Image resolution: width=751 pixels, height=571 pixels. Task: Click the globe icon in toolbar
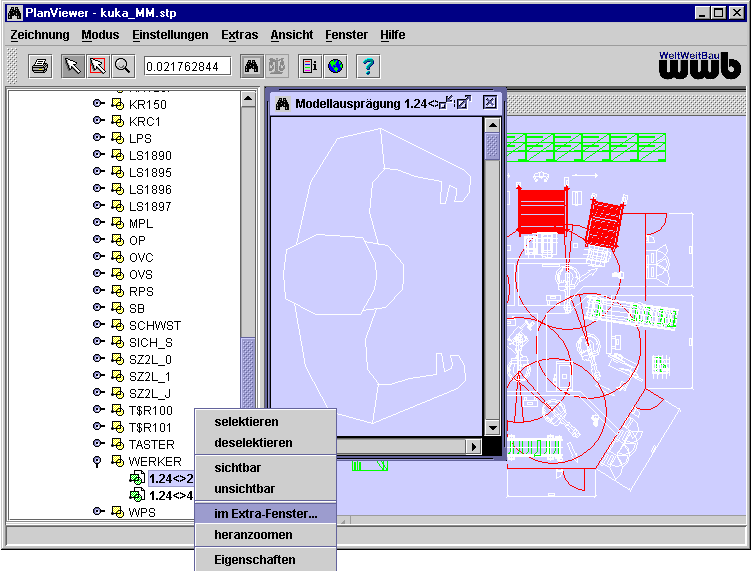[x=335, y=66]
